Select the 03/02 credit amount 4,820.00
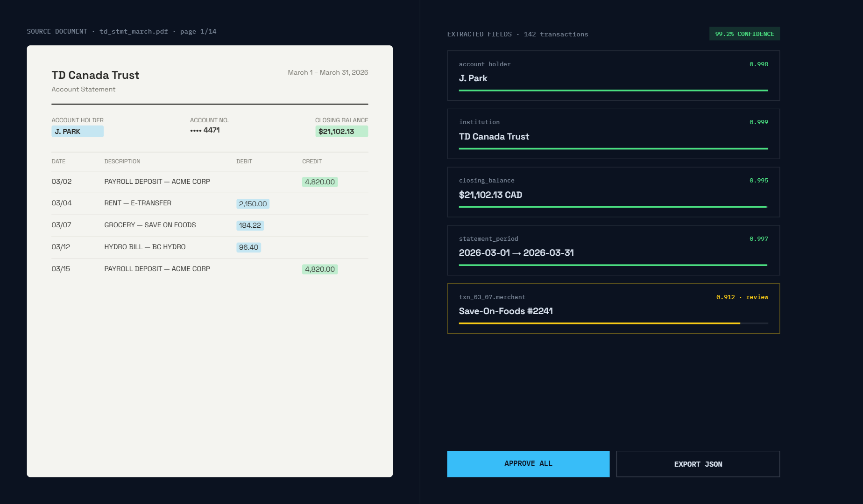Viewport: 863px width, 504px height. 320,182
